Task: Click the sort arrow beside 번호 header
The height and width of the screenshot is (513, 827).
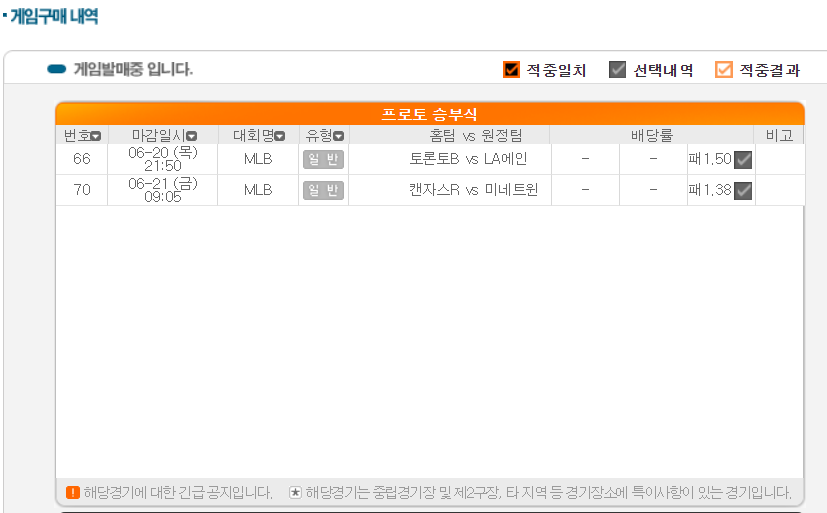Action: pyautogui.click(x=96, y=136)
